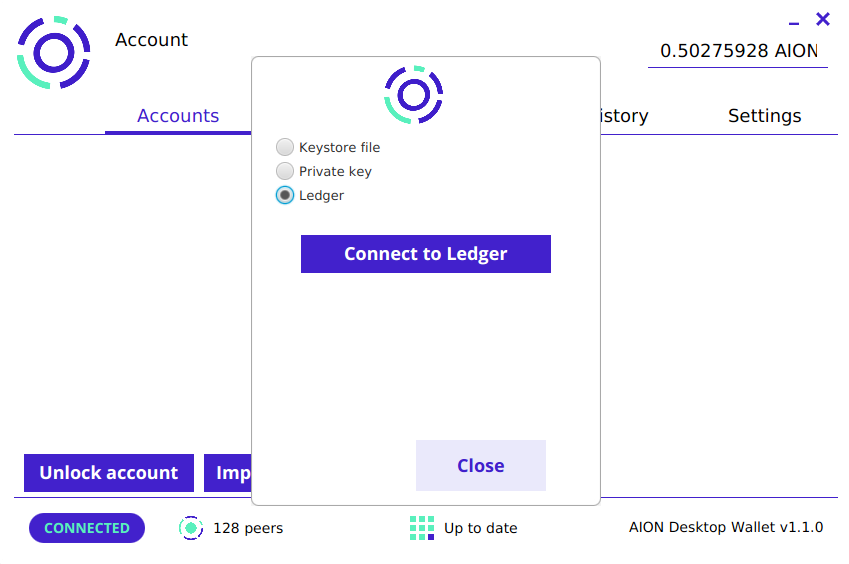
Task: Minimize the wallet window
Action: 794,23
